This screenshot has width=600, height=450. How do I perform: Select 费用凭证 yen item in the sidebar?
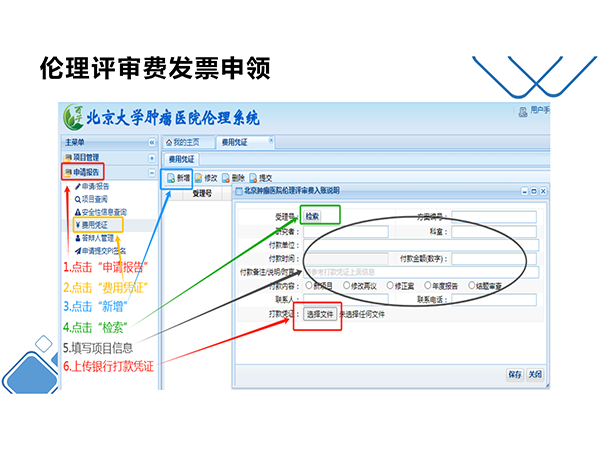(91, 225)
